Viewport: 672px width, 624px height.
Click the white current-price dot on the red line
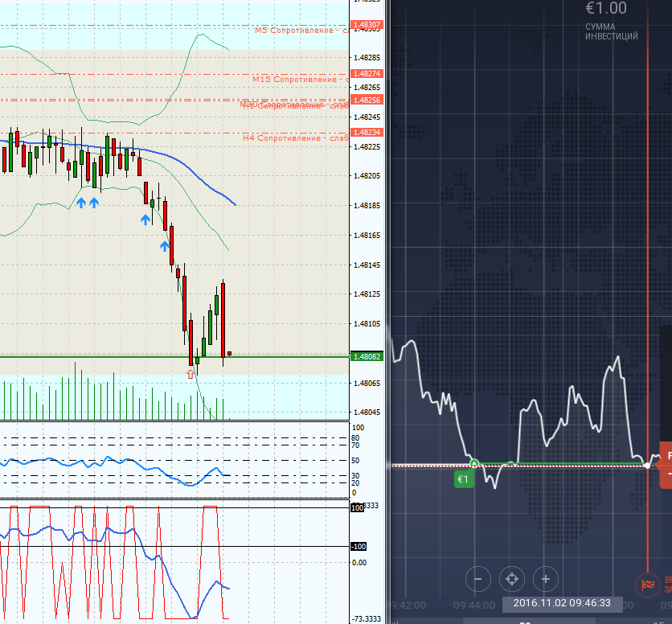648,466
